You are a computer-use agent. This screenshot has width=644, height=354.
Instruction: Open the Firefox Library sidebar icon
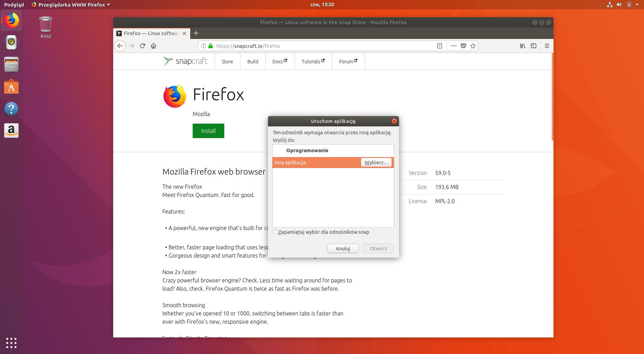pos(522,46)
